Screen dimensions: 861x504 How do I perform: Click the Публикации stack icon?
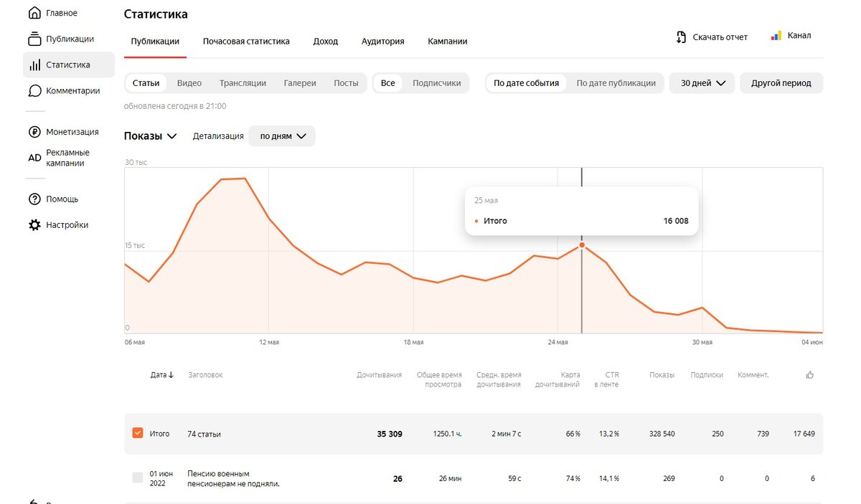pyautogui.click(x=34, y=39)
